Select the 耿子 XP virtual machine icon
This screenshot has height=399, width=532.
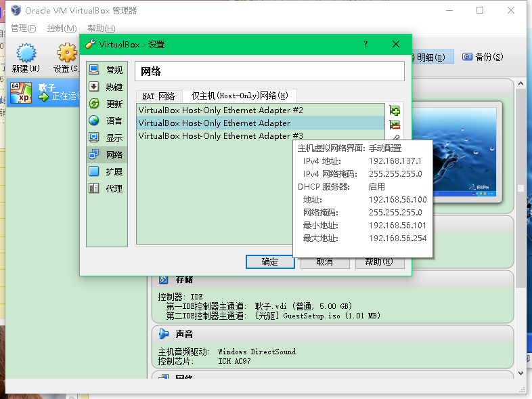21,93
